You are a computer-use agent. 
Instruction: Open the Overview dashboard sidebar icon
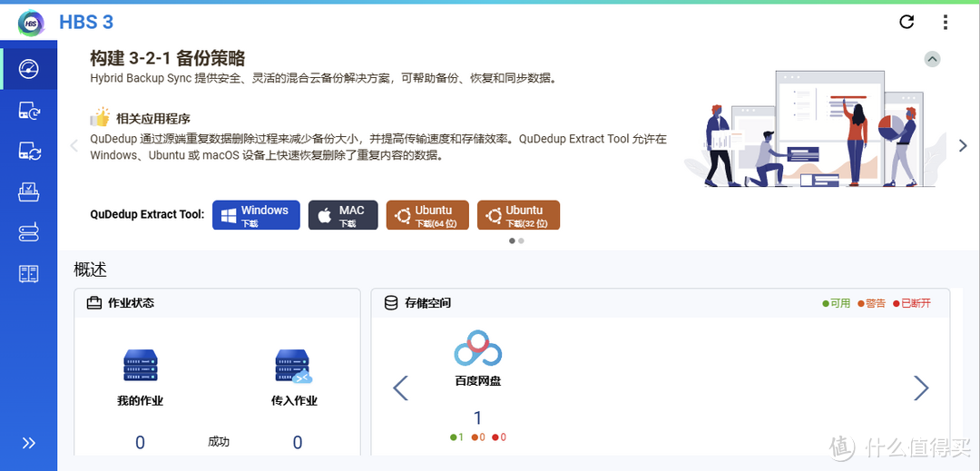pos(28,70)
